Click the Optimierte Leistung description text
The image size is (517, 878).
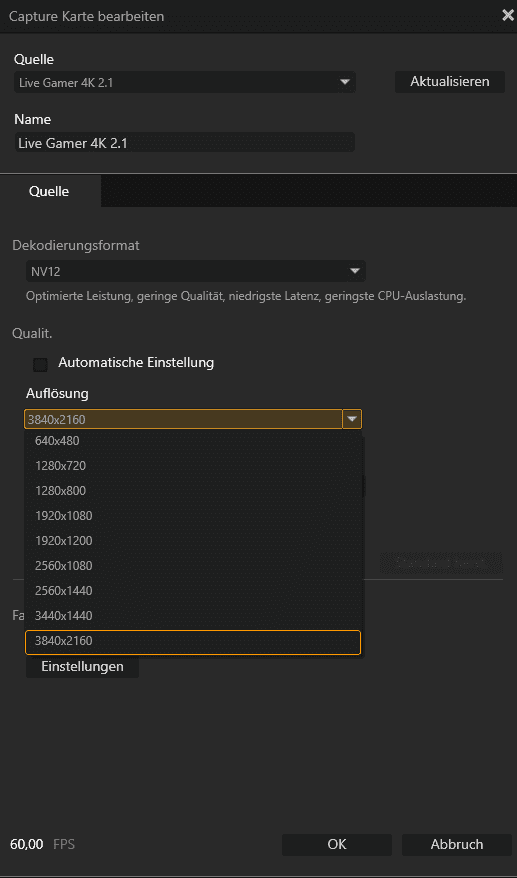(x=246, y=297)
